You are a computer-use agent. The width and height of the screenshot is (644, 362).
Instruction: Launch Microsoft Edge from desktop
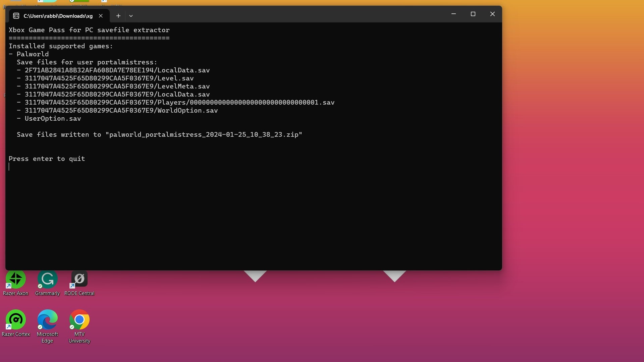[x=47, y=326]
